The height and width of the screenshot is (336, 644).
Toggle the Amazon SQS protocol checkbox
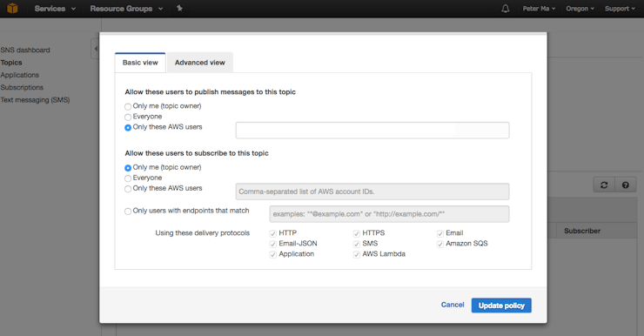(x=440, y=244)
